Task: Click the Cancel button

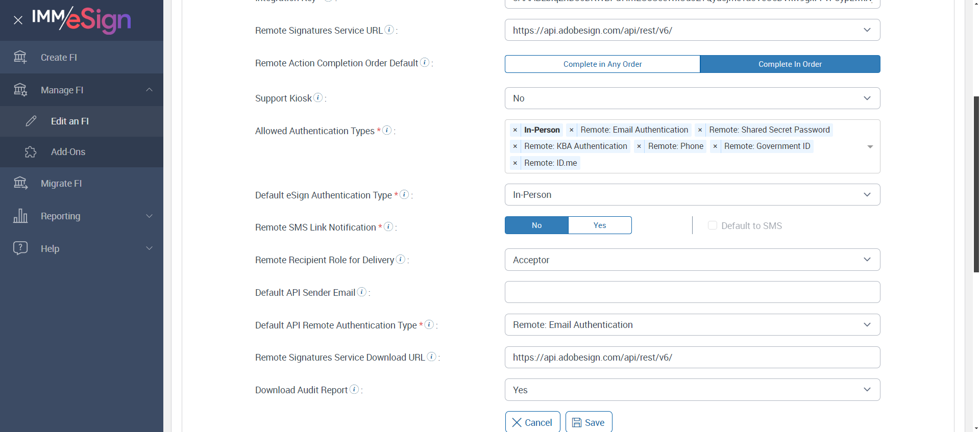Action: [x=532, y=422]
